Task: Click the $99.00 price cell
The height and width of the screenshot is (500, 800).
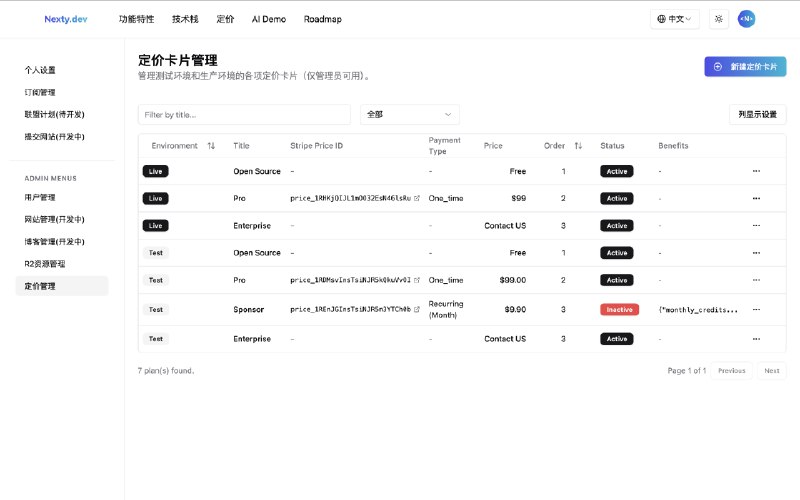Action: pos(513,280)
